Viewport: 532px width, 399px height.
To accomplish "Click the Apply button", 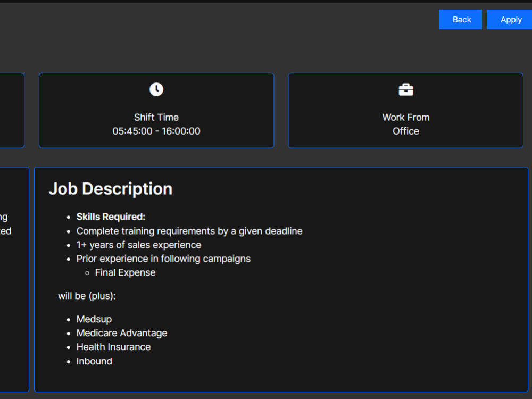I will [510, 19].
